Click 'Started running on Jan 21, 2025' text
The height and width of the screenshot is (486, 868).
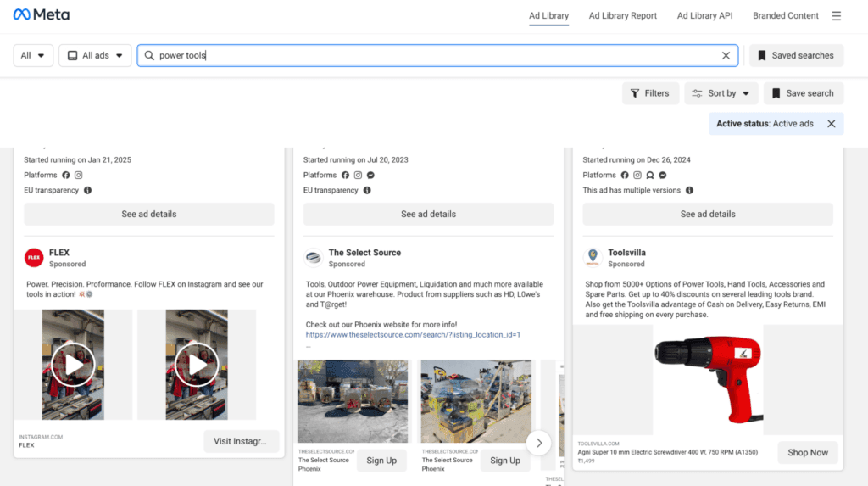77,159
